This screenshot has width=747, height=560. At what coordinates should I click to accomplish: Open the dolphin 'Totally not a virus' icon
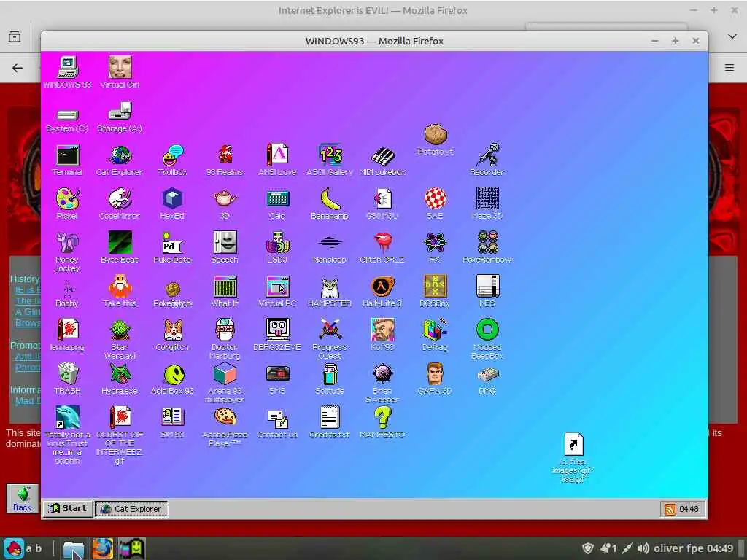[67, 418]
